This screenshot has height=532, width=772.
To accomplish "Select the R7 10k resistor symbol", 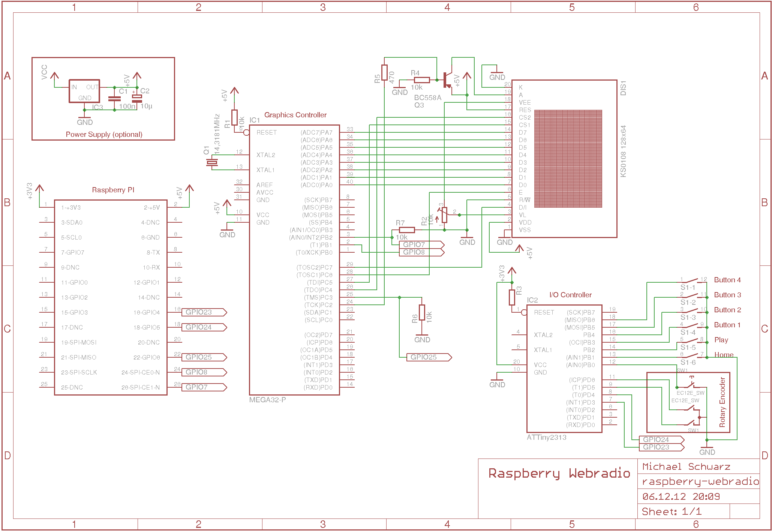I will tap(407, 230).
